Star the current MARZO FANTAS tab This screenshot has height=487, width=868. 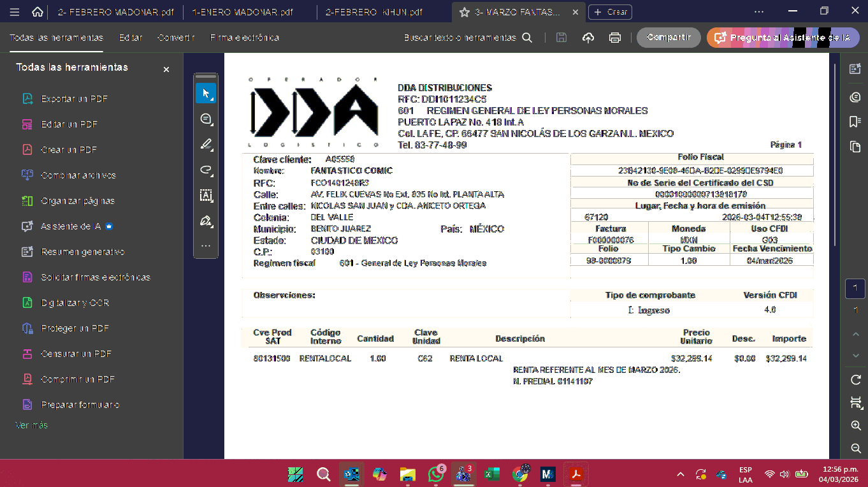click(x=464, y=12)
